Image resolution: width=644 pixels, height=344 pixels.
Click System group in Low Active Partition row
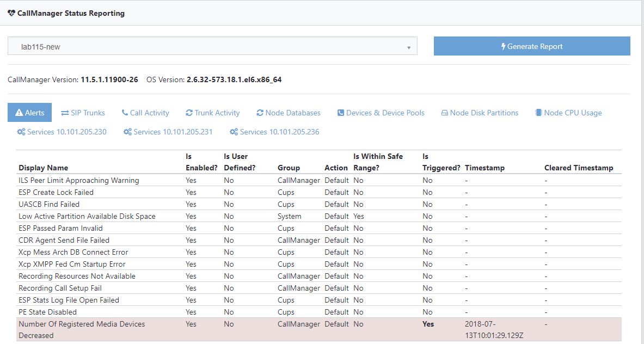click(289, 216)
